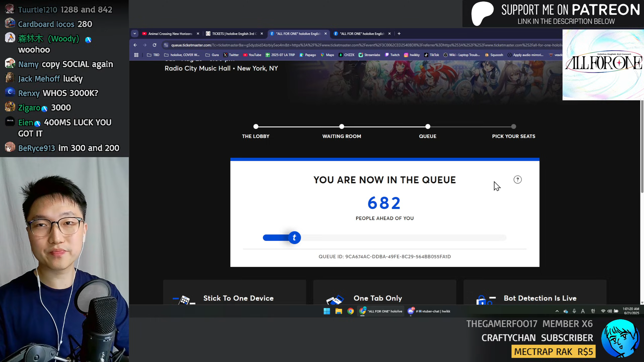Click the Stick To One Device card
Viewport: 644px width, 362px height.
(235, 292)
